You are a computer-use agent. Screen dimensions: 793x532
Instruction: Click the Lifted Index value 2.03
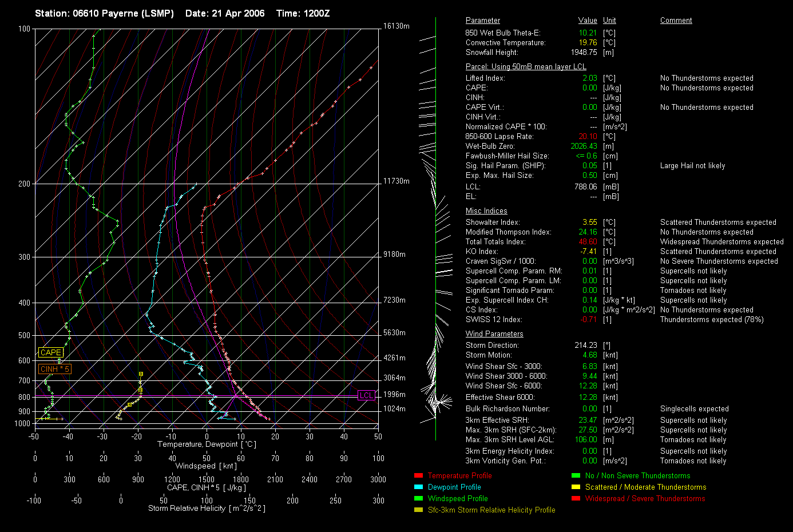[x=590, y=78]
